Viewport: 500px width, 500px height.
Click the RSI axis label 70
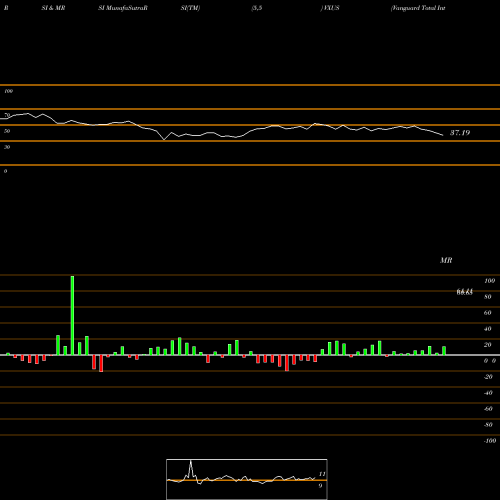(7, 115)
